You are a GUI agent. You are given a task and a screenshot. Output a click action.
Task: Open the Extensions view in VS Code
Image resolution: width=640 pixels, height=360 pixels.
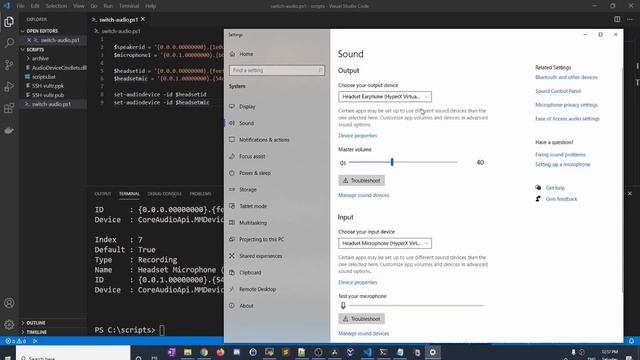click(x=9, y=108)
